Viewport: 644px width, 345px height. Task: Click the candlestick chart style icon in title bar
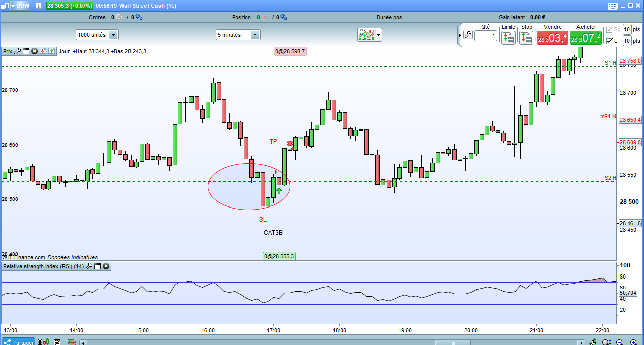pyautogui.click(x=6, y=6)
